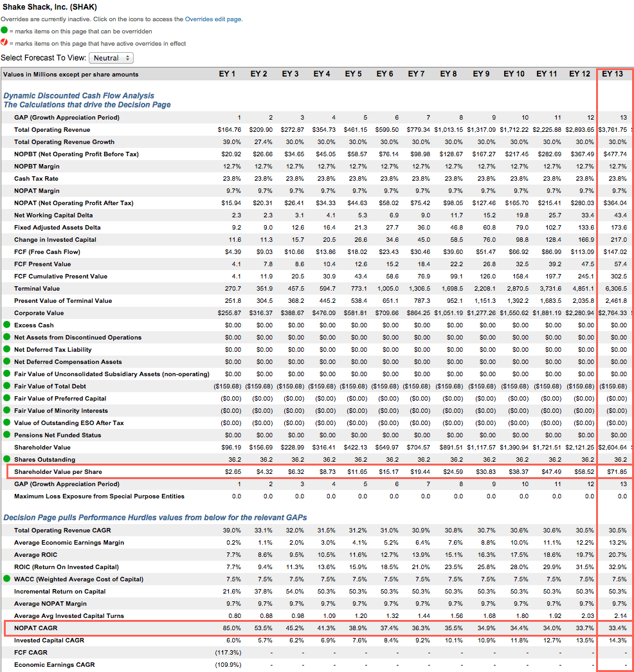This screenshot has height=672, width=634.
Task: Open the Overrides edit page link
Action: (x=213, y=19)
